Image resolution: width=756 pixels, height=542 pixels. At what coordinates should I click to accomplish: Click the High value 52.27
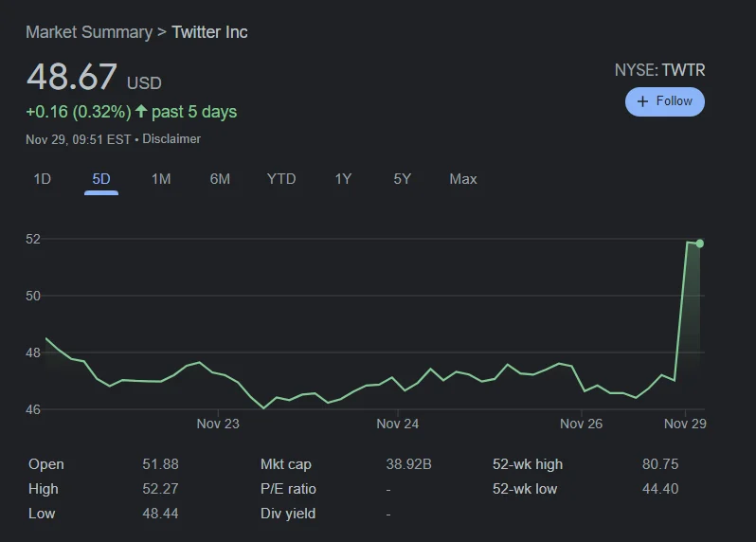[x=160, y=489]
